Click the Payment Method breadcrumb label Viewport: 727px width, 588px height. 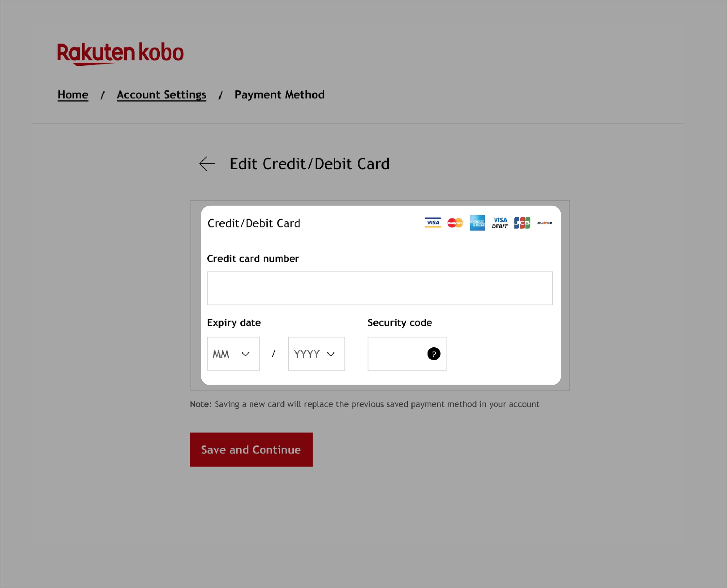pyautogui.click(x=279, y=94)
